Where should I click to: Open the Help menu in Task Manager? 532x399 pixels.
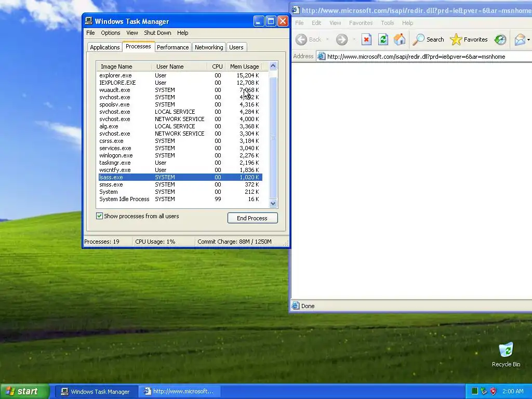coord(182,33)
